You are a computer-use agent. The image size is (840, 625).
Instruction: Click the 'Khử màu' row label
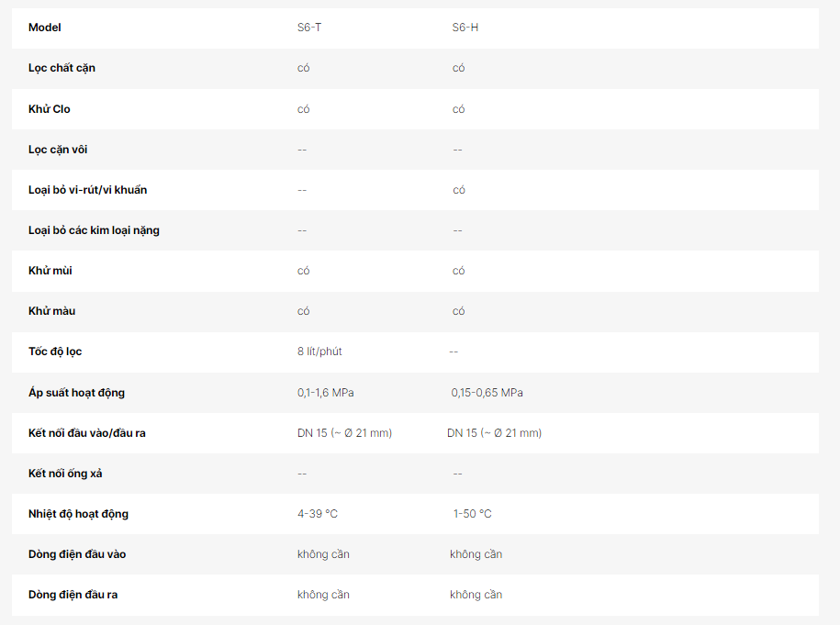pyautogui.click(x=52, y=311)
